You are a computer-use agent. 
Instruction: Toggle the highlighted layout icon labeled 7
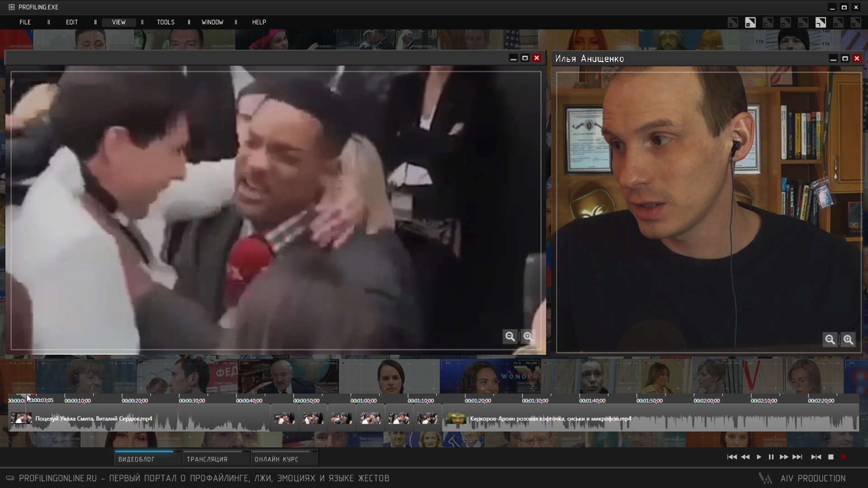(821, 23)
